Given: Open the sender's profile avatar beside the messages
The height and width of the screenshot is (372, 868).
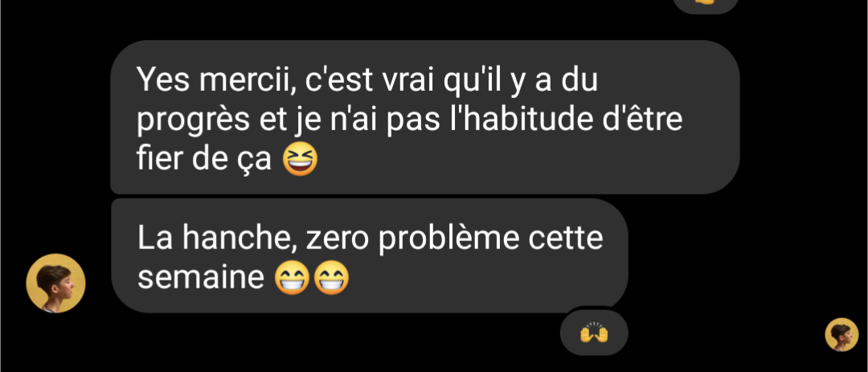Looking at the screenshot, I should 55,284.
